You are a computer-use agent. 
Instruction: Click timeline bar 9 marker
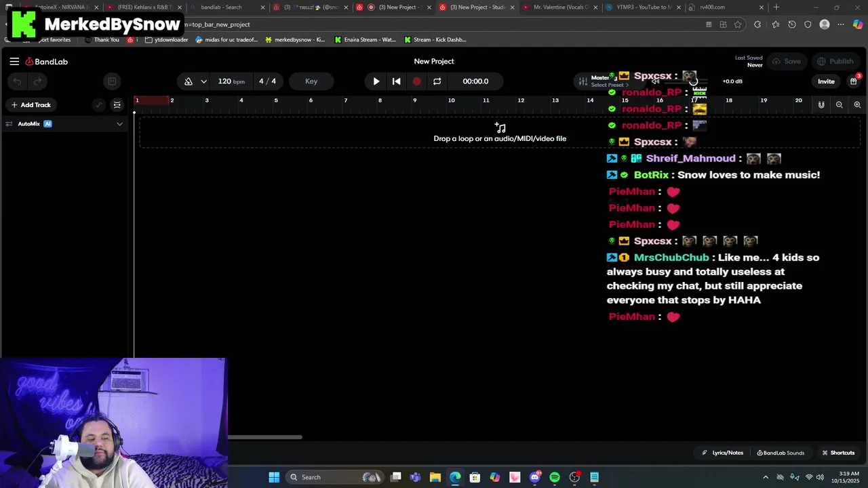coord(415,100)
